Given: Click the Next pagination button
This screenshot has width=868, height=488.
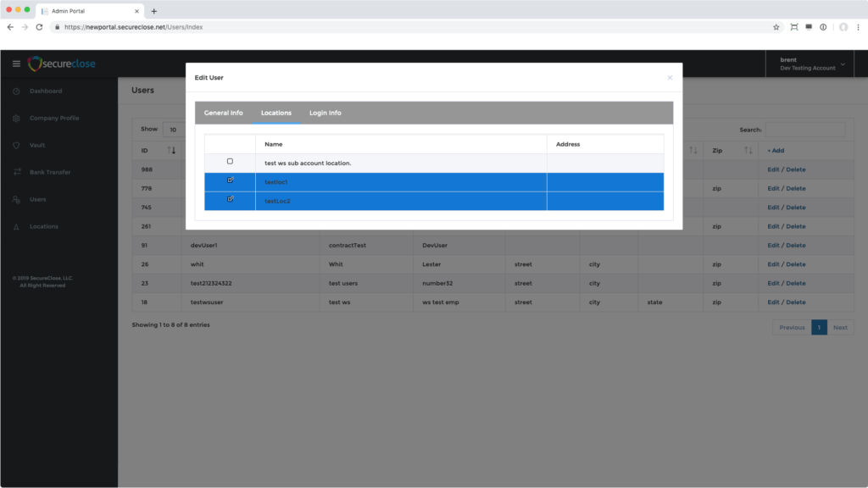Looking at the screenshot, I should [x=840, y=327].
